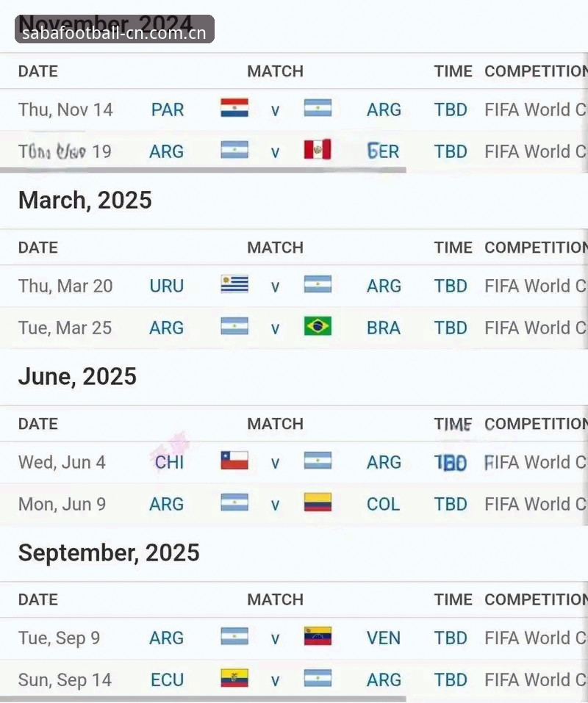Screen dimensions: 588x703
Task: Click Brazil flag in Mar 25 match
Action: pyautogui.click(x=318, y=326)
